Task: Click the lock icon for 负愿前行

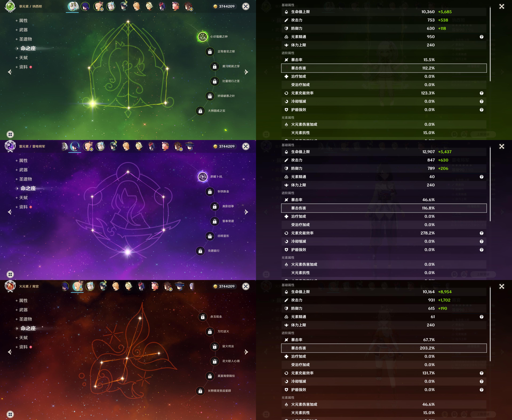Action: (x=200, y=251)
